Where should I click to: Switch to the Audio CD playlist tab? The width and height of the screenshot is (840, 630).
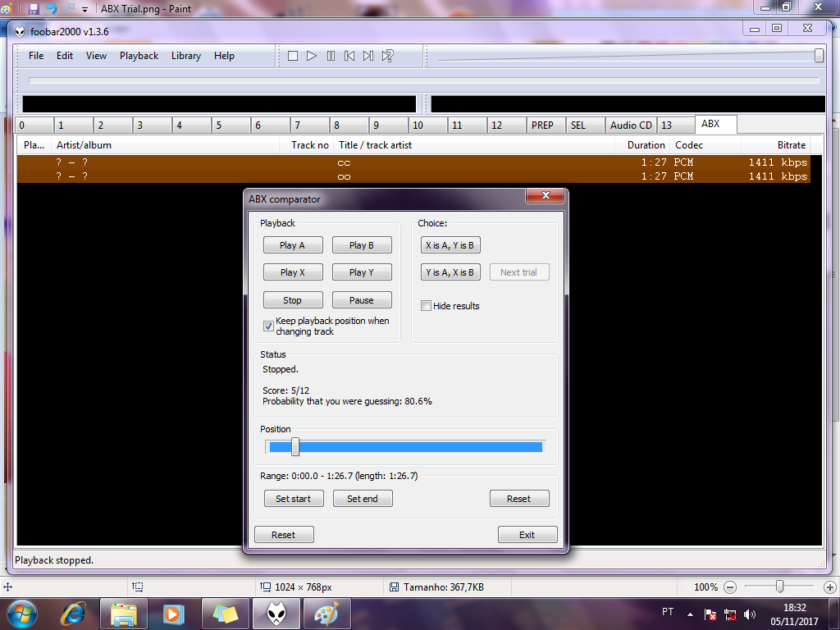631,126
